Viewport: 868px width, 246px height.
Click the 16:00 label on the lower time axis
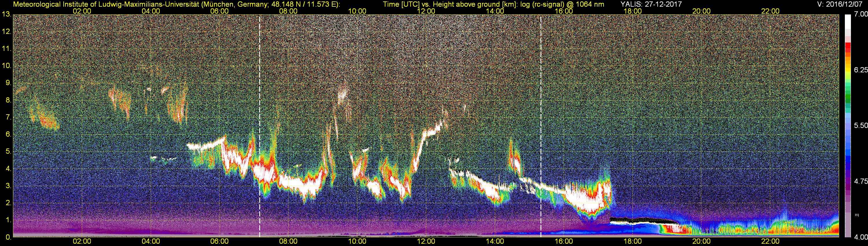564,242
